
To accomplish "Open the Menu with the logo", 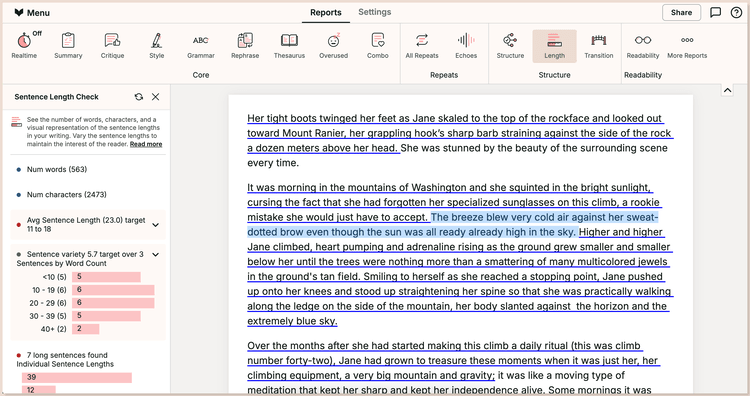I will [32, 12].
